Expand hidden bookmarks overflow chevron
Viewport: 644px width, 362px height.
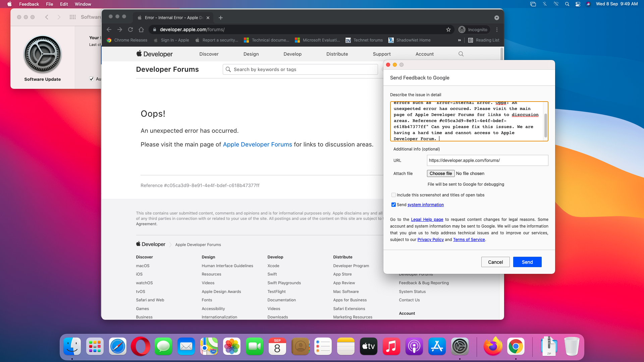click(x=459, y=40)
